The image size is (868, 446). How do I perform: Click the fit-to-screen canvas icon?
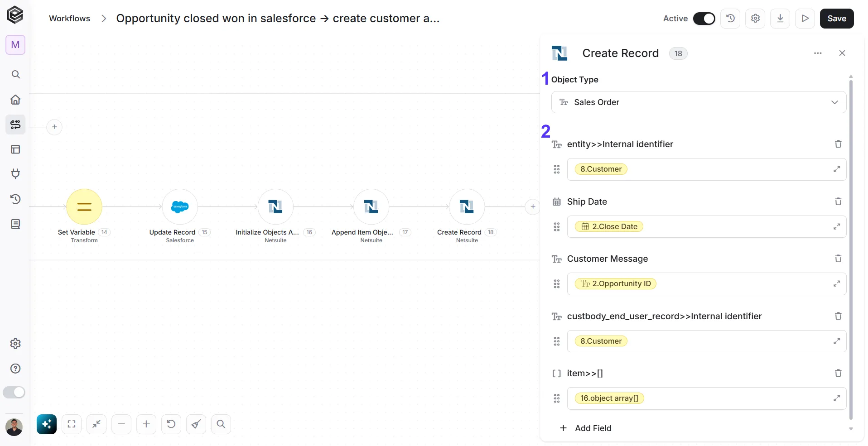pyautogui.click(x=72, y=424)
